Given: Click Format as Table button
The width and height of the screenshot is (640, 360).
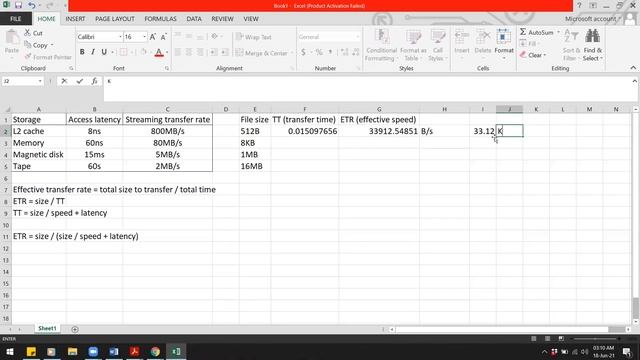Looking at the screenshot, I should click(x=413, y=45).
